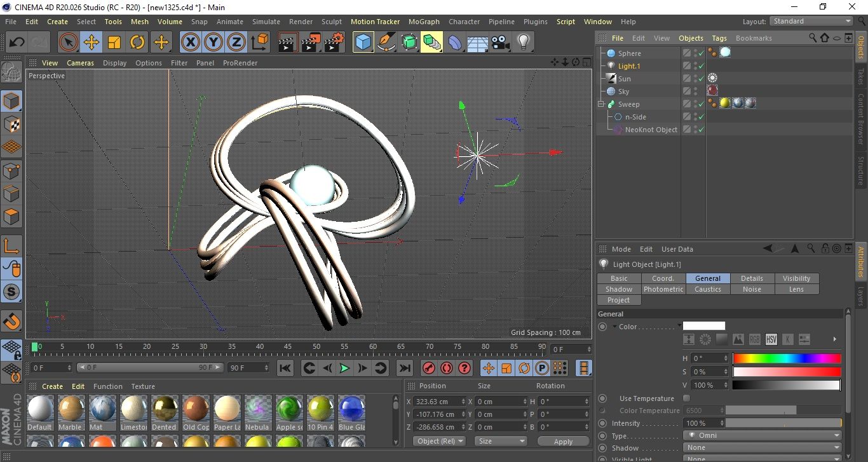
Task: Open the Layout Standard dropdown
Action: point(811,21)
